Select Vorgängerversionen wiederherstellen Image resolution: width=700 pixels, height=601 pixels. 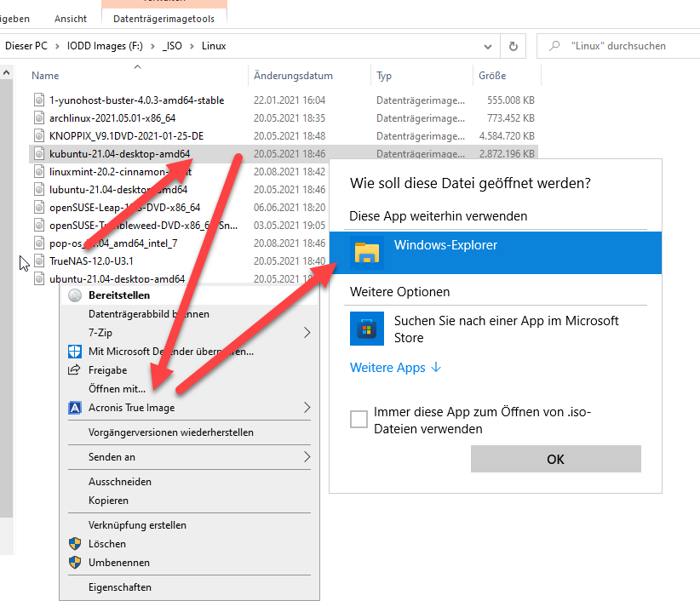pos(189,432)
